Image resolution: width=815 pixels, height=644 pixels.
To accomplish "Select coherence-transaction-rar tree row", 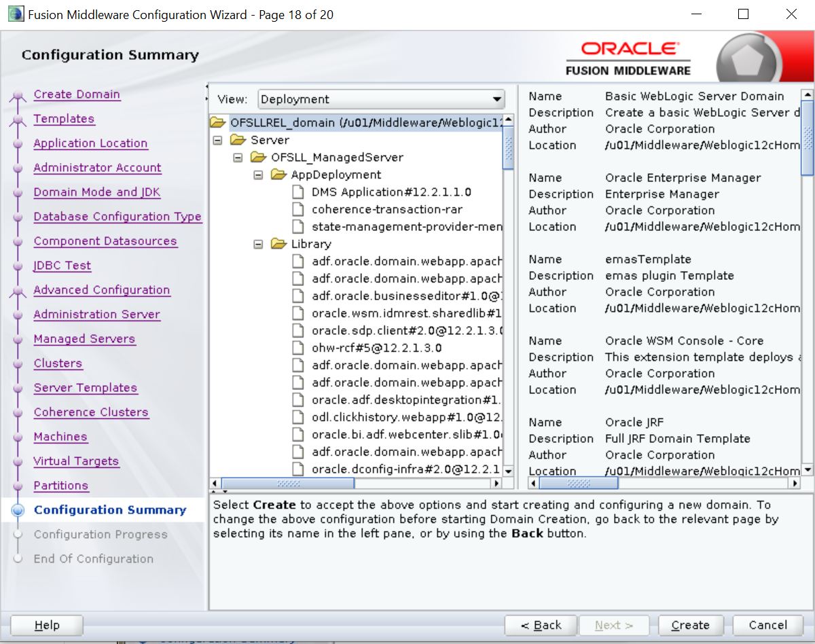I will pyautogui.click(x=387, y=209).
